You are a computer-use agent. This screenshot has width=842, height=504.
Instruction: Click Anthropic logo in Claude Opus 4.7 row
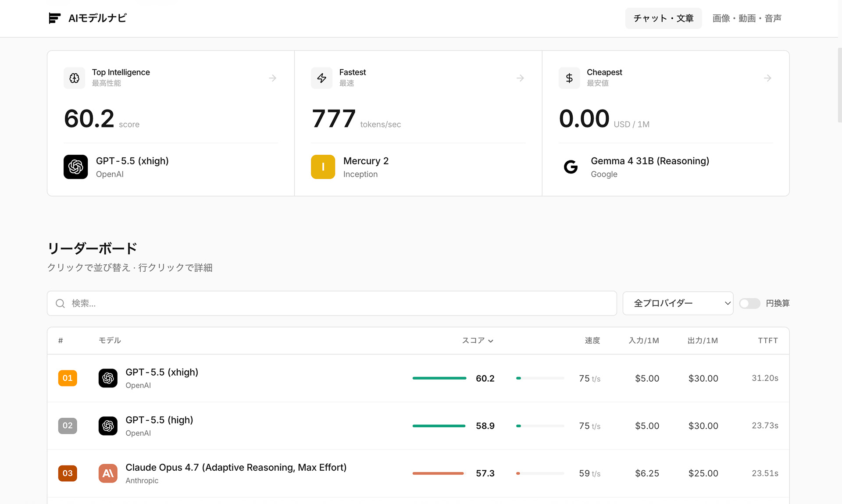(108, 473)
